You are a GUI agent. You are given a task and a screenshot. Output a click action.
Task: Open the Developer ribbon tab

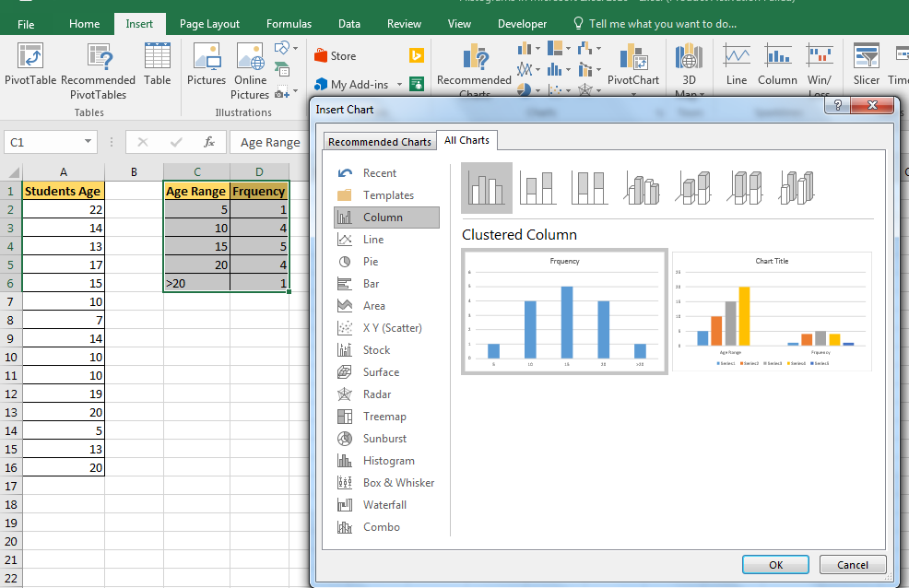(x=522, y=23)
